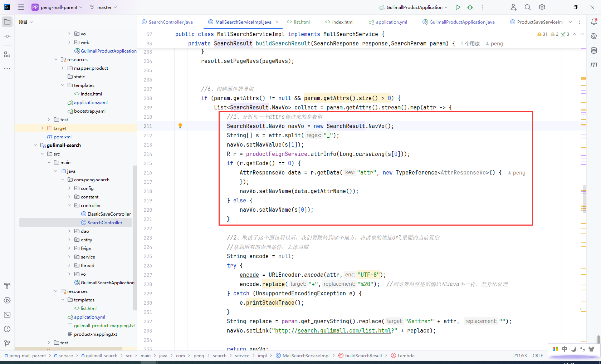601x364 pixels.
Task: Open editor tab options menu
Action: click(580, 22)
